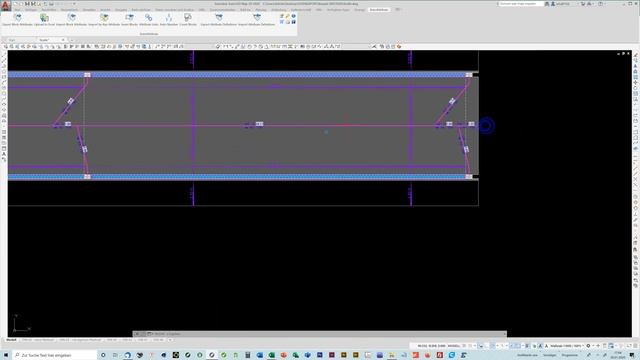Toggle snap mode in status bar
Screen dimensions: 640x360
pos(470,346)
